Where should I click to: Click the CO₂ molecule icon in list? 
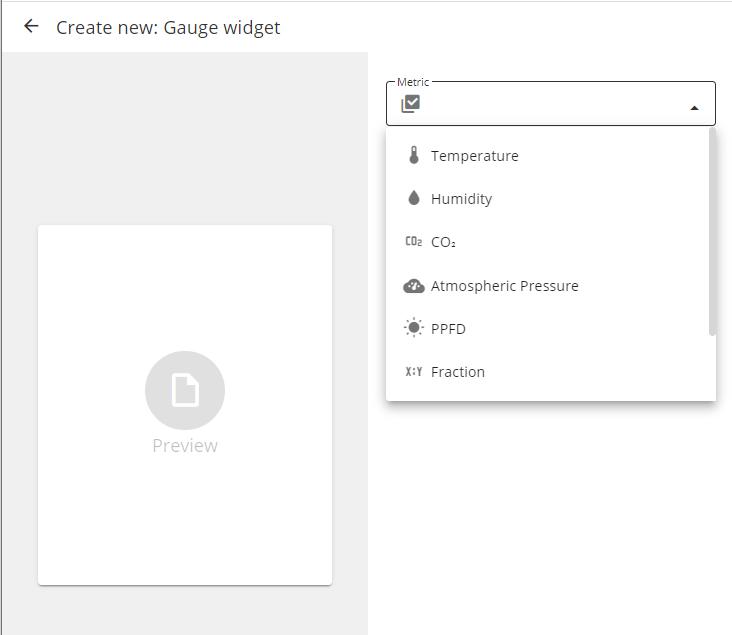[414, 242]
